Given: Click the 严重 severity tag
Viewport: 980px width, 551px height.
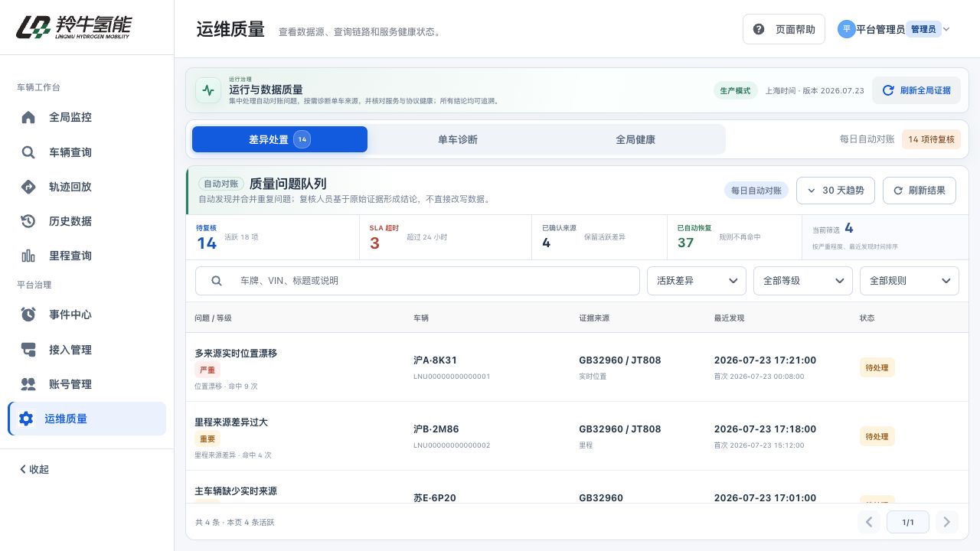Looking at the screenshot, I should [207, 370].
